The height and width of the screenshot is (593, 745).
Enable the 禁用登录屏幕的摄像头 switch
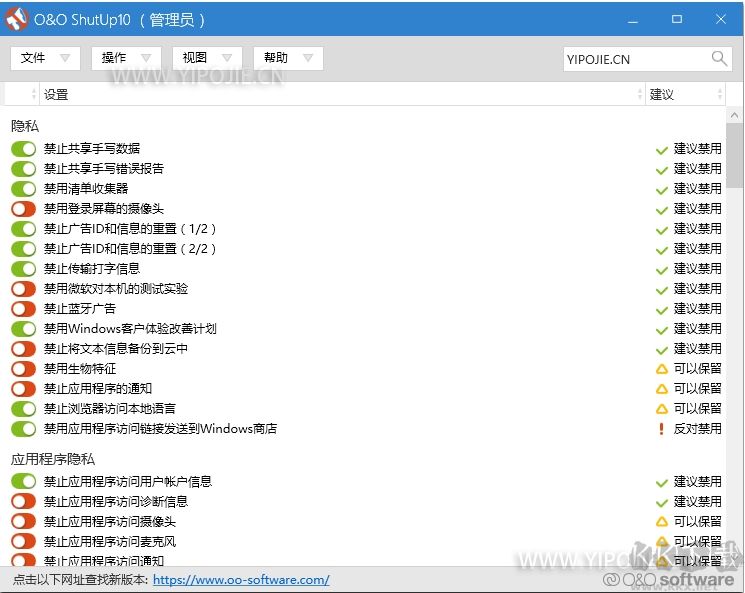[x=24, y=209]
